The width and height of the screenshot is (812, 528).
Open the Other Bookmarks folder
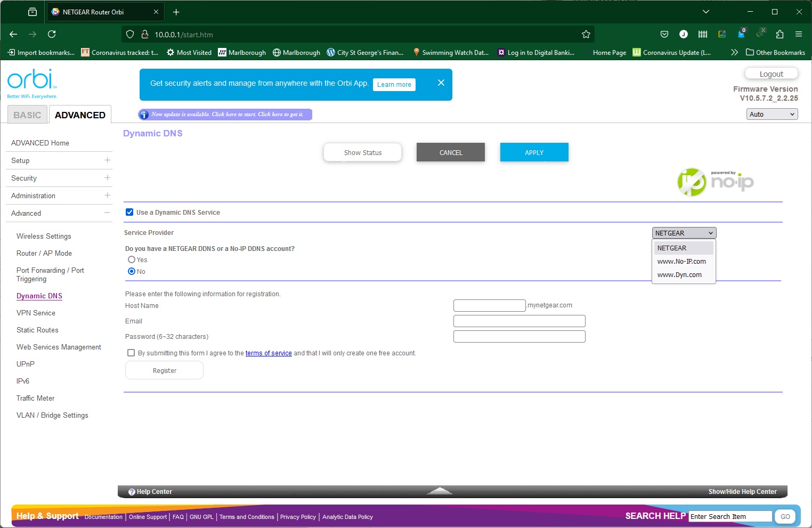coord(775,52)
